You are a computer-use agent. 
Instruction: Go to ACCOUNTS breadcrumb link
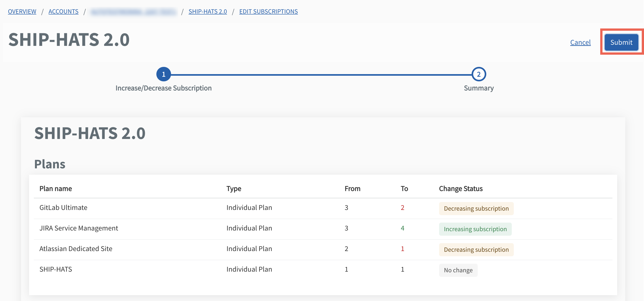63,12
